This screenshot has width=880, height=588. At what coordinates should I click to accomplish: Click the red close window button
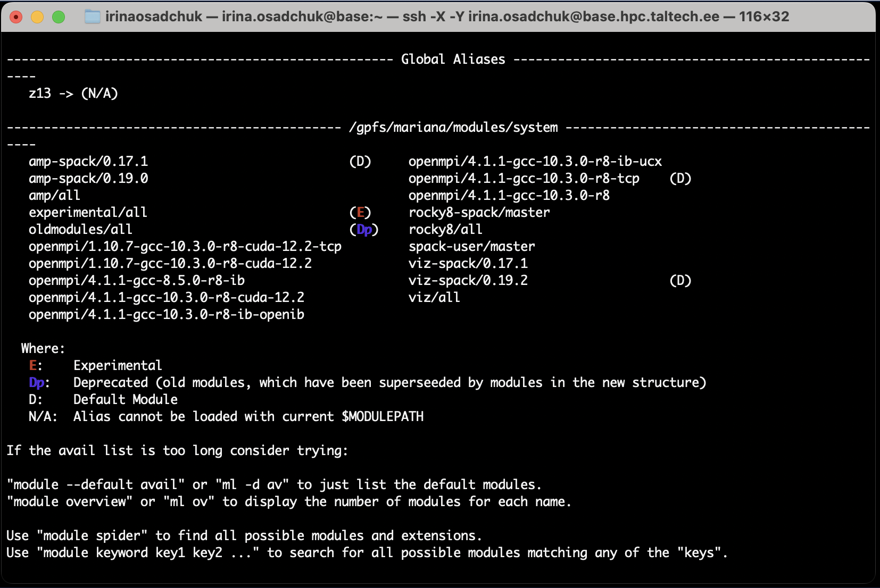pyautogui.click(x=16, y=17)
